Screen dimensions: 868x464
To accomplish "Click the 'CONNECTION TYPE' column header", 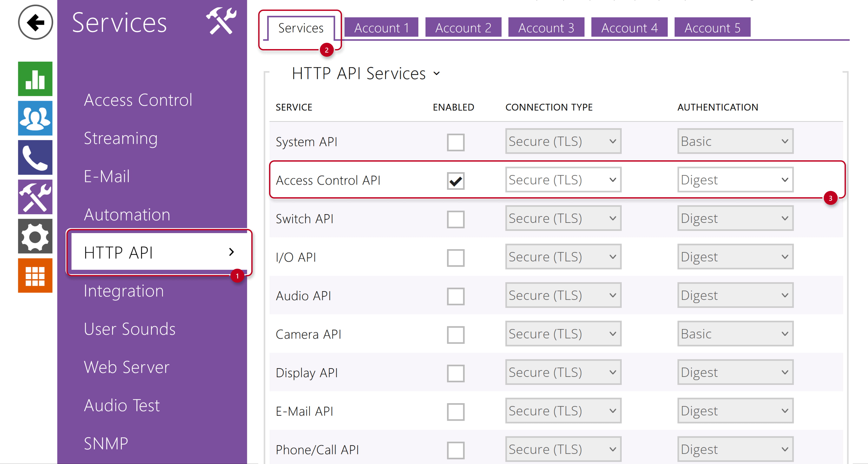I will (549, 107).
